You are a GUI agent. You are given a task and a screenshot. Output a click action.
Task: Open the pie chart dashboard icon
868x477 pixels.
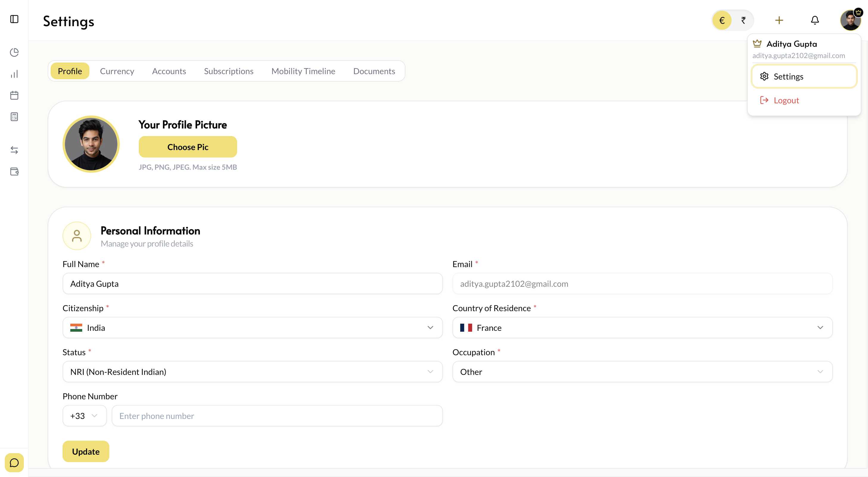14,52
